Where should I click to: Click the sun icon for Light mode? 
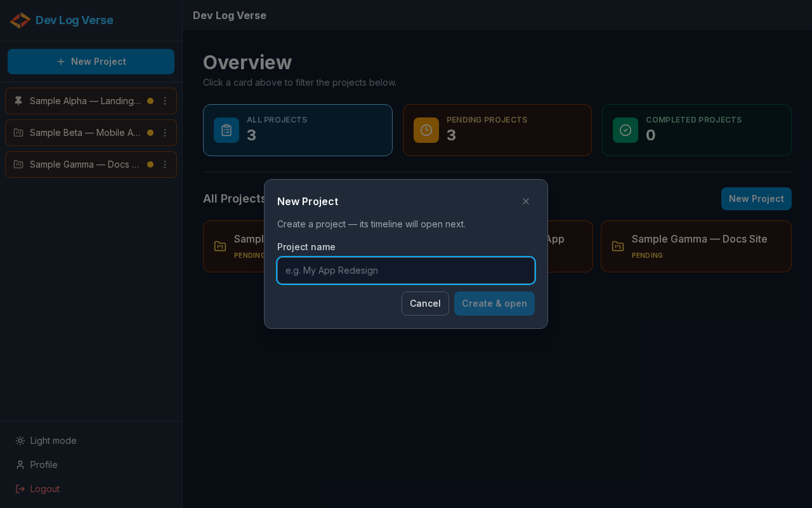click(x=20, y=441)
